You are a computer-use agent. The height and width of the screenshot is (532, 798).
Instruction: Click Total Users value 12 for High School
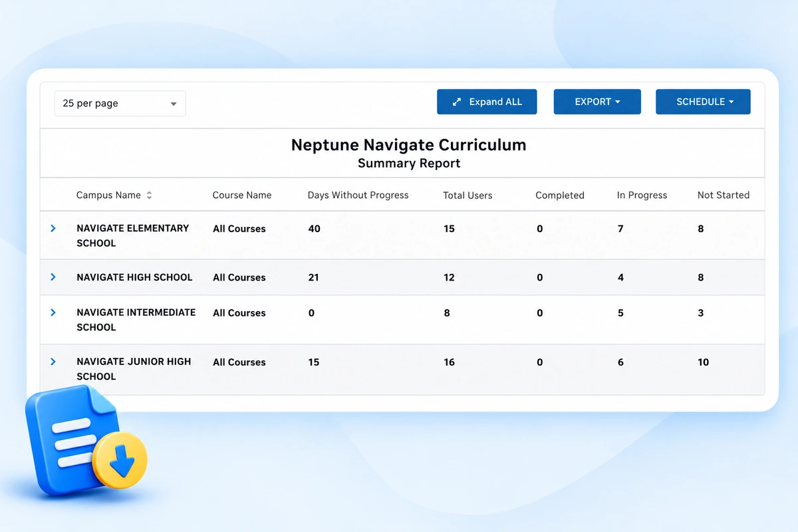click(x=449, y=277)
